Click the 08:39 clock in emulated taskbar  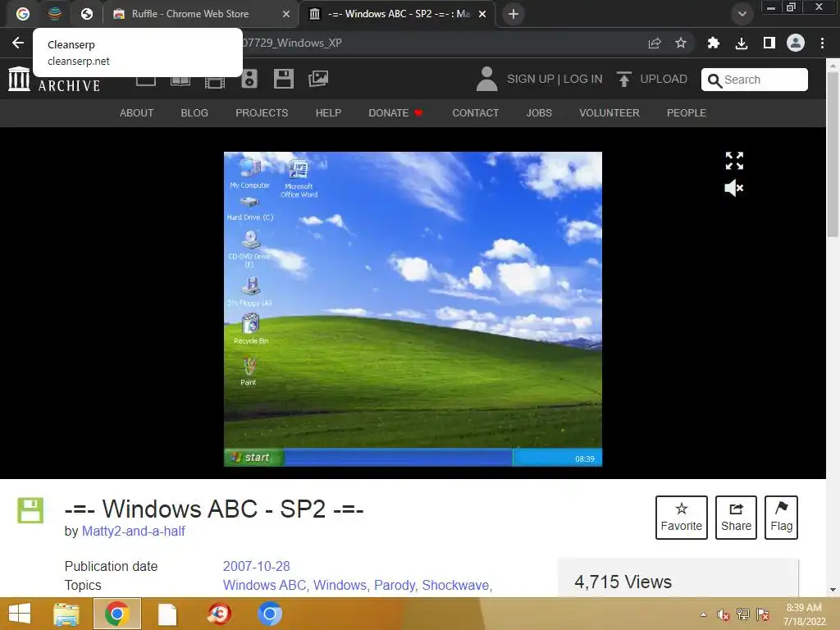click(584, 459)
